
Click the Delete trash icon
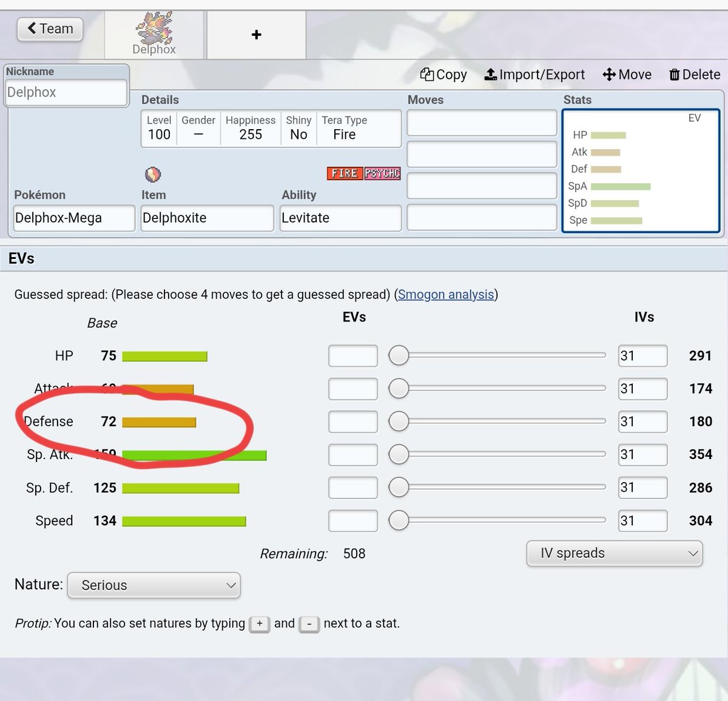click(674, 75)
